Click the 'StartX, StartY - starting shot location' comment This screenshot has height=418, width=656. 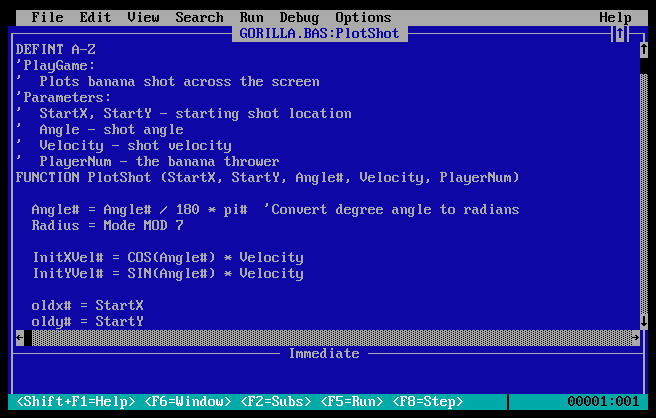[x=195, y=113]
